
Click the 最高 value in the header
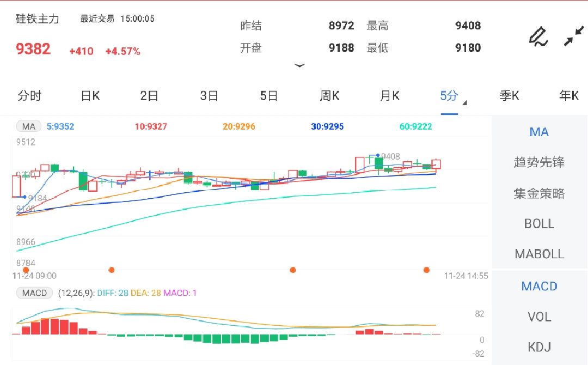[x=468, y=26]
